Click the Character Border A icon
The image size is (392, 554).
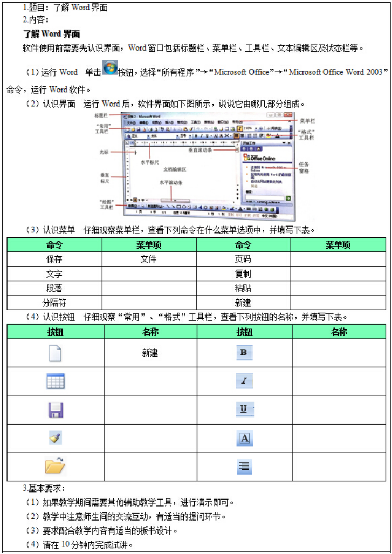pyautogui.click(x=244, y=439)
